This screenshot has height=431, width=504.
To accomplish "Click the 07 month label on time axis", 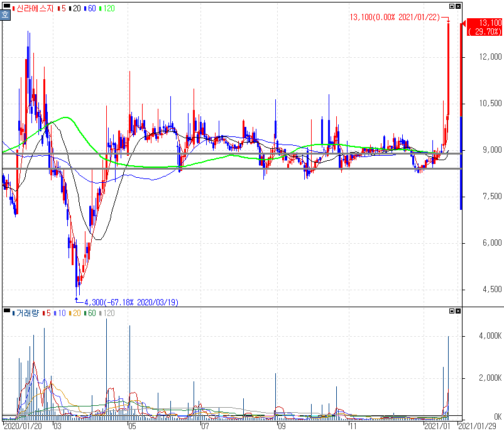I will [205, 427].
